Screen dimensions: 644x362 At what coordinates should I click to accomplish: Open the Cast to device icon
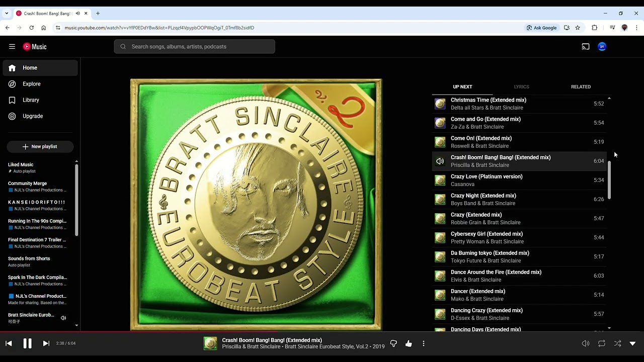586,46
